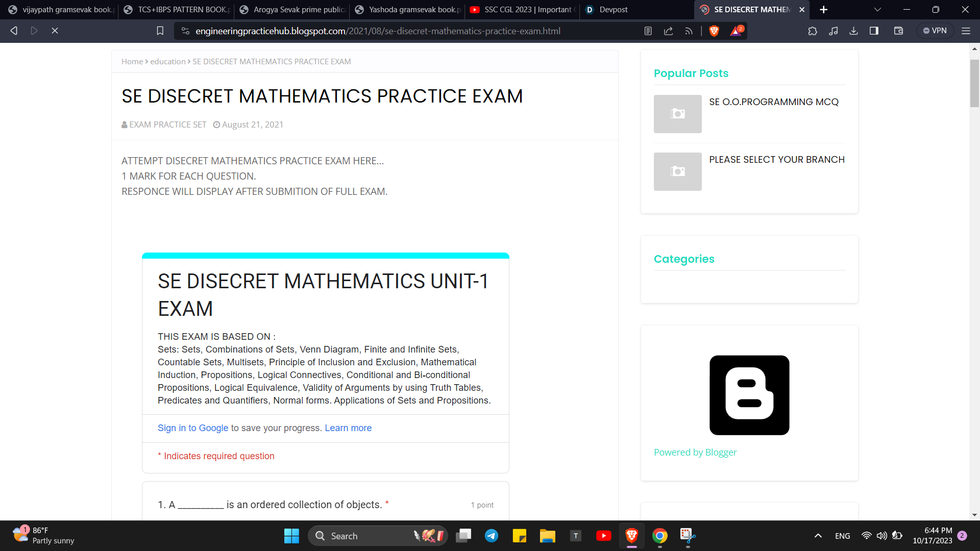Open Brave Wallet icon
The width and height of the screenshot is (980, 551).
coord(898,31)
